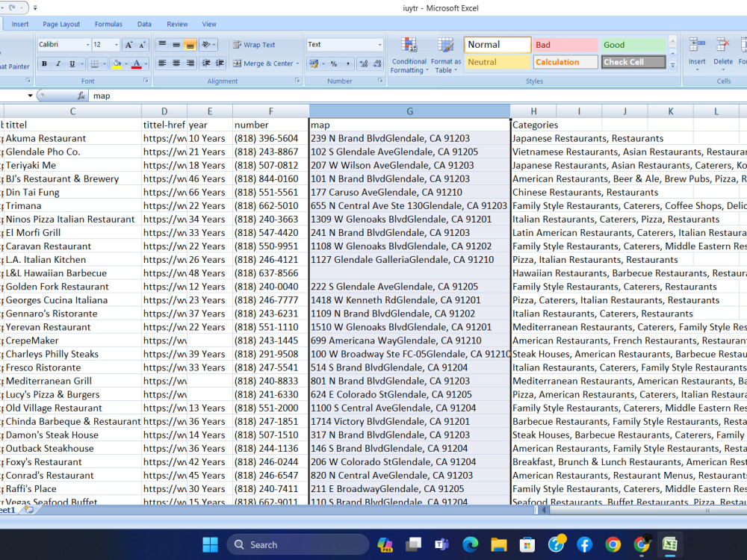The width and height of the screenshot is (747, 560).
Task: Switch to Insert ribbon tab
Action: (x=20, y=25)
